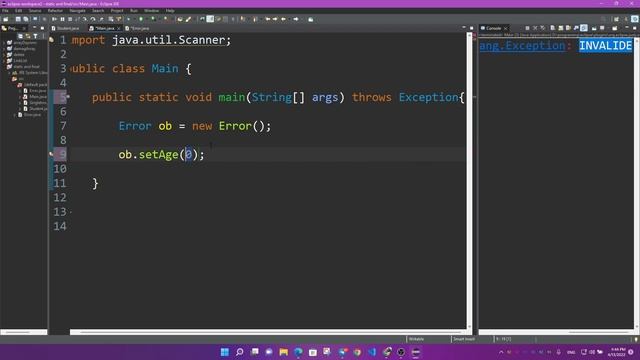Viewport: 640px width, 360px height.
Task: Run Main with the green Run icon
Action: 141,19
